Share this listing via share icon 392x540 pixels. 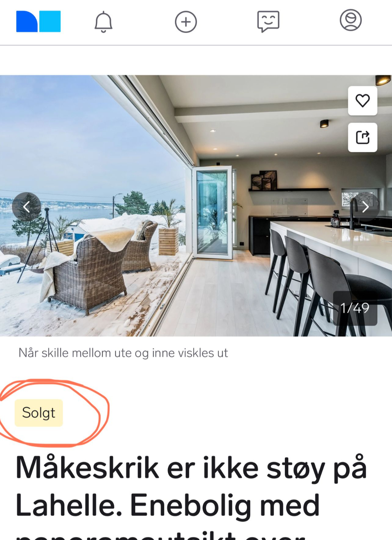pos(362,137)
